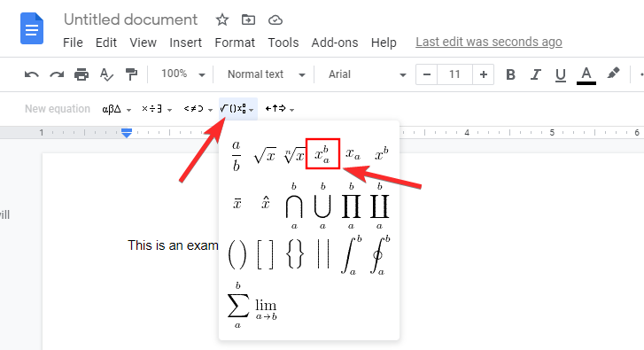The image size is (644, 350).
Task: Insert the product operator
Action: (351, 206)
